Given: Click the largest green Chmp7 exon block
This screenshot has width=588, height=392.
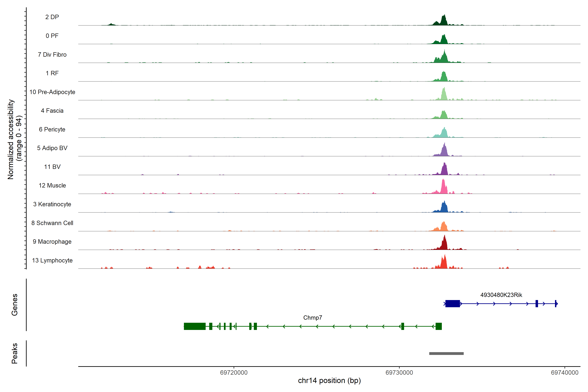Looking at the screenshot, I should coord(195,326).
